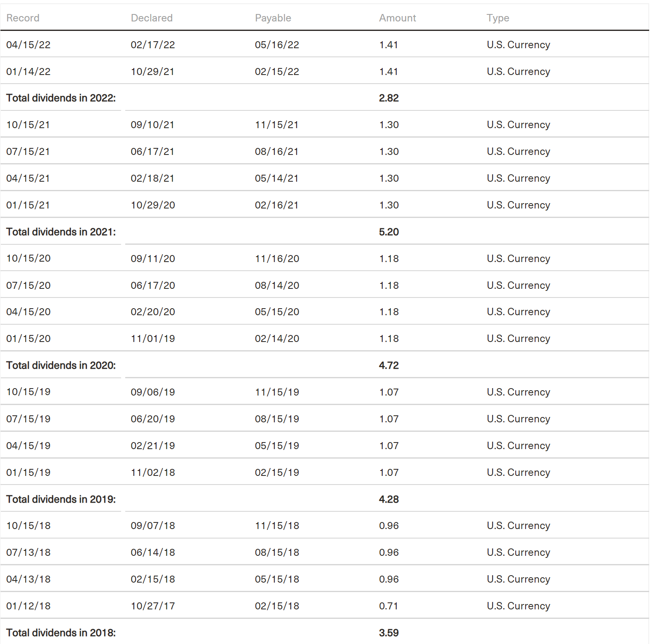
Task: Select payable date 11/15/19
Action: coord(277,392)
